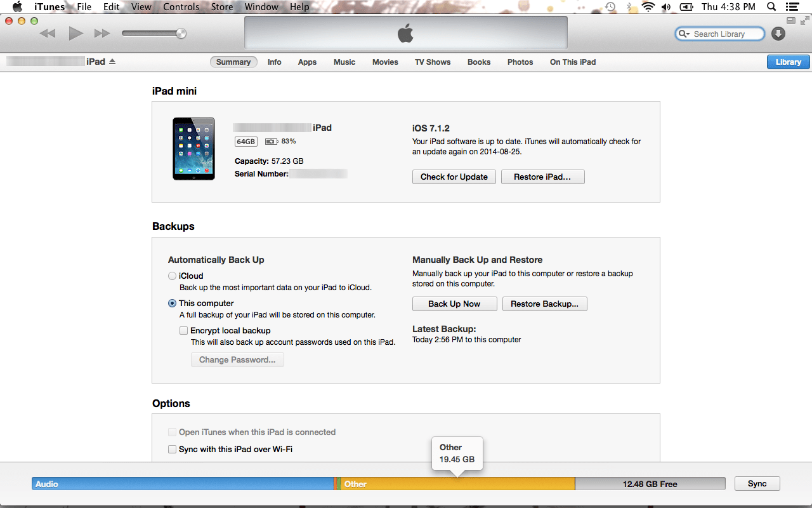Image resolution: width=812 pixels, height=508 pixels.
Task: Click Back Up Now
Action: click(x=454, y=304)
